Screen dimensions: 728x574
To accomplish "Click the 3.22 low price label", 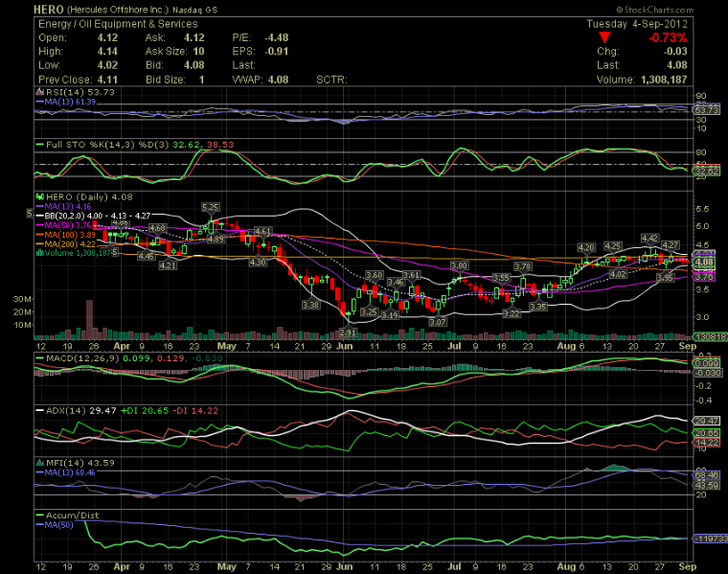I will click(512, 313).
